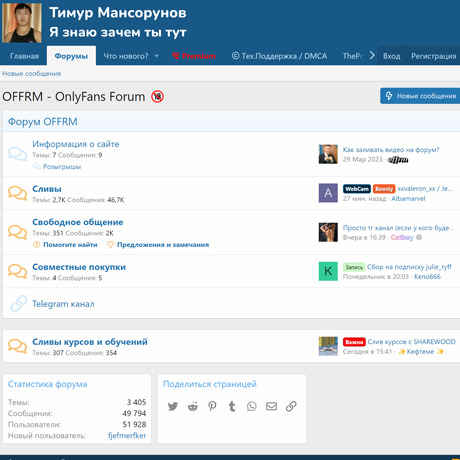Click the Совместные покупки speech-bubble icon
This screenshot has width=460, height=460.
click(x=18, y=271)
